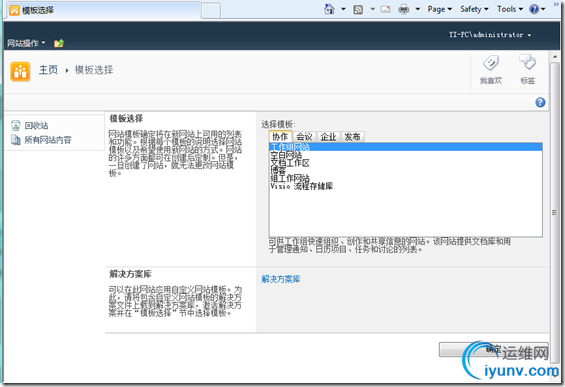This screenshot has height=387, width=565.
Task: Open the 回收站 recycle bin link
Action: (x=36, y=125)
